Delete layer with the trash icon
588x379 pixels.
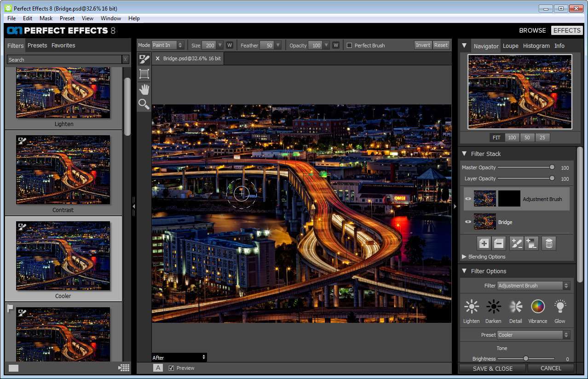tap(548, 243)
